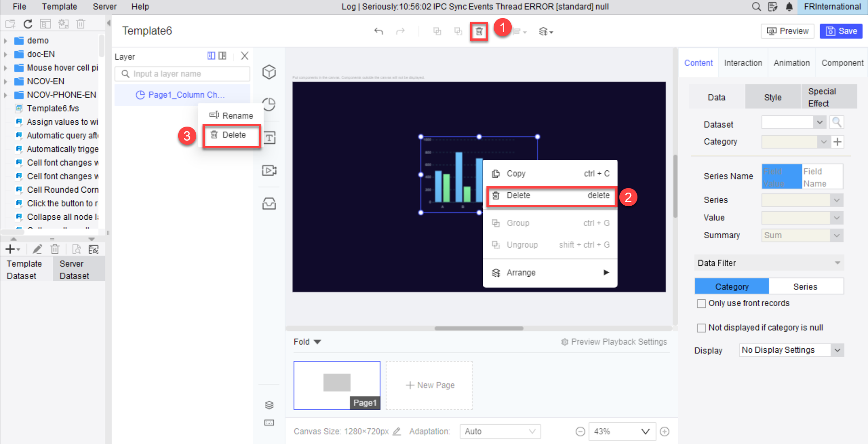This screenshot has width=868, height=444.
Task: Select the Page1 thumbnail
Action: pyautogui.click(x=337, y=385)
